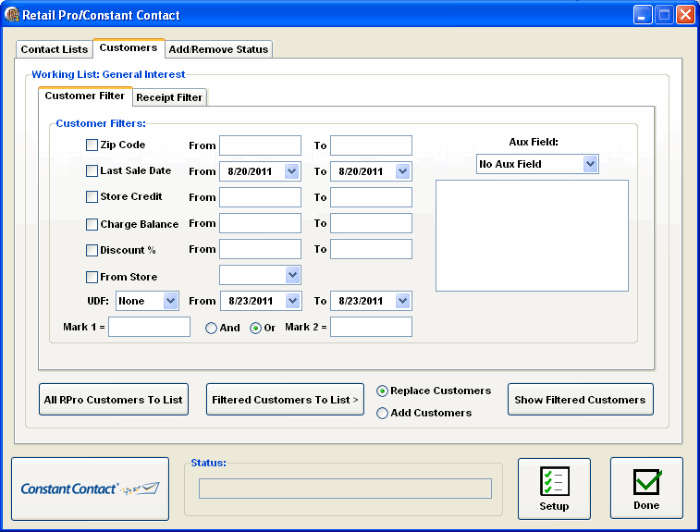Viewport: 700px width, 532px height.
Task: Focus the Store Credit To field
Action: [x=371, y=197]
